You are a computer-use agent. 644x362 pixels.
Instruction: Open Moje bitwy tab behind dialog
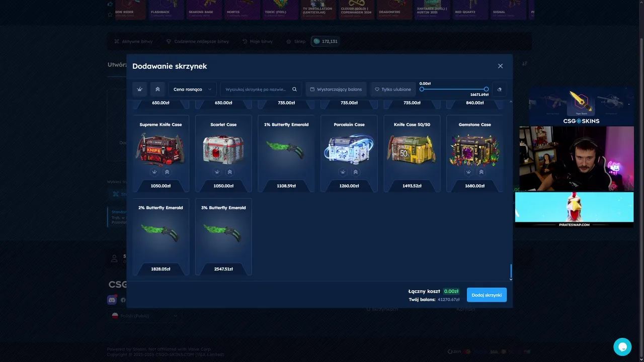pyautogui.click(x=258, y=41)
